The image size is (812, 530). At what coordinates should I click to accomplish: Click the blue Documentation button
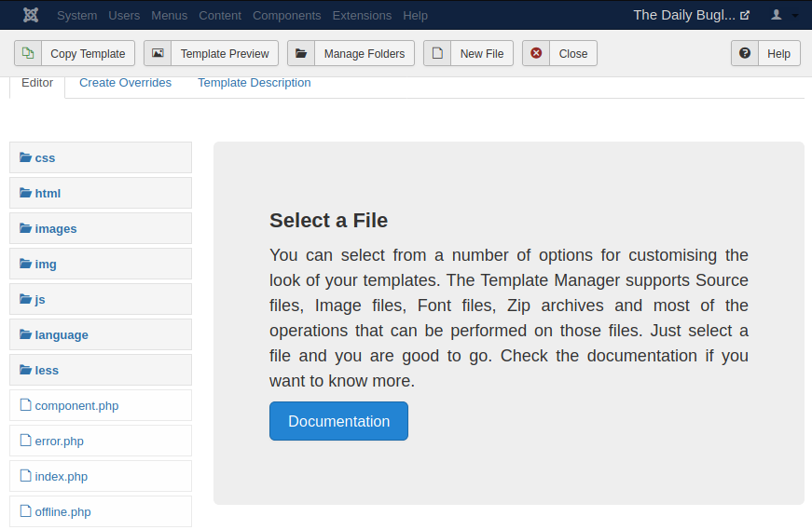338,421
